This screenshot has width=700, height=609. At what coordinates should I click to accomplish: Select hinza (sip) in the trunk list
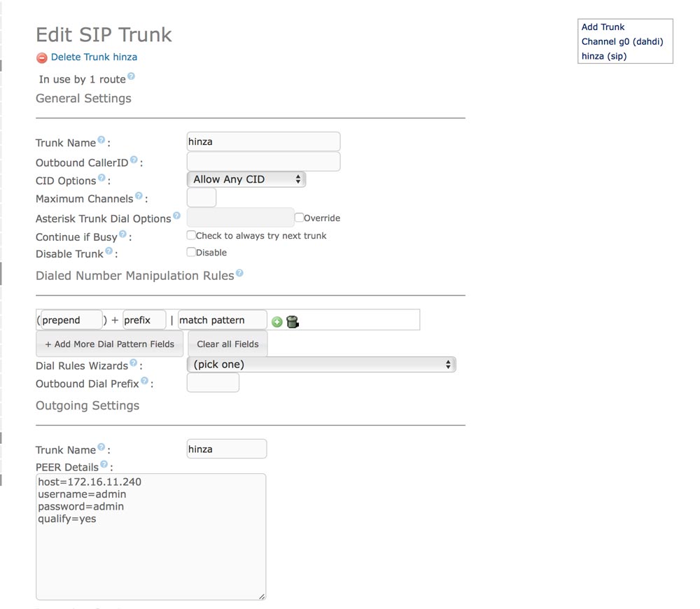603,56
